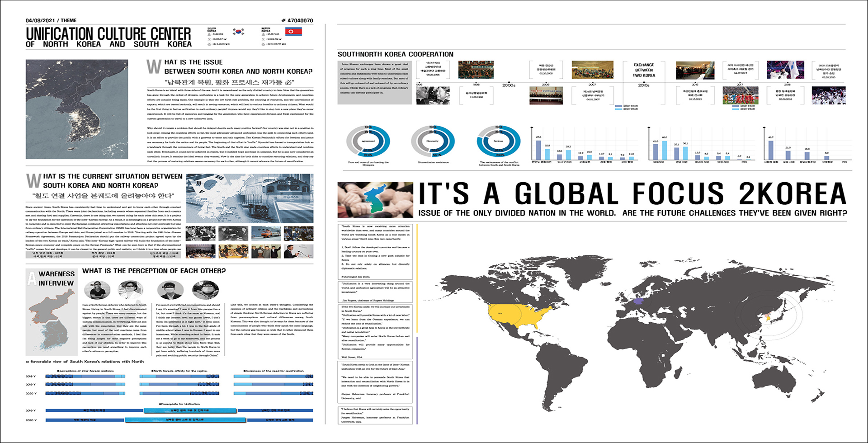Click the South Korea flag icon
The height and width of the screenshot is (443, 868).
pyautogui.click(x=238, y=31)
